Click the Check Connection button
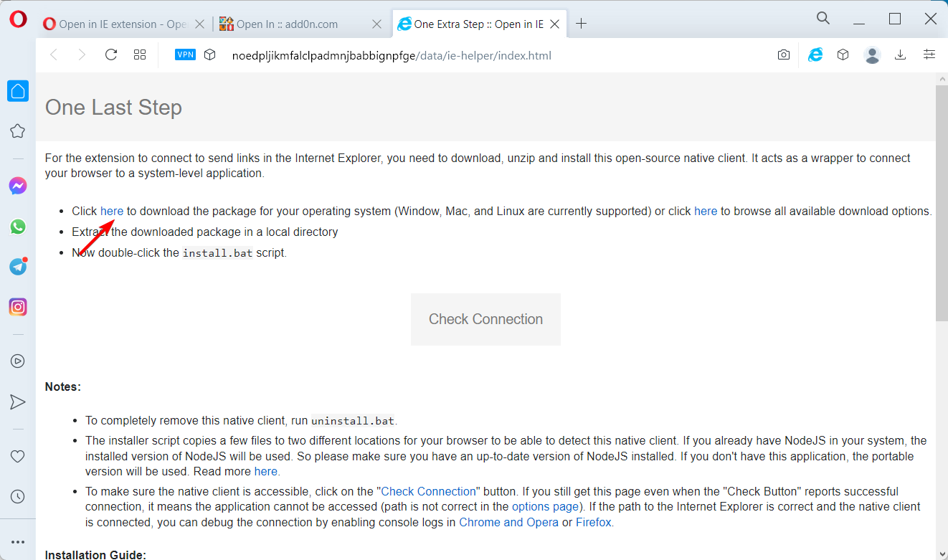The height and width of the screenshot is (560, 948). (485, 319)
